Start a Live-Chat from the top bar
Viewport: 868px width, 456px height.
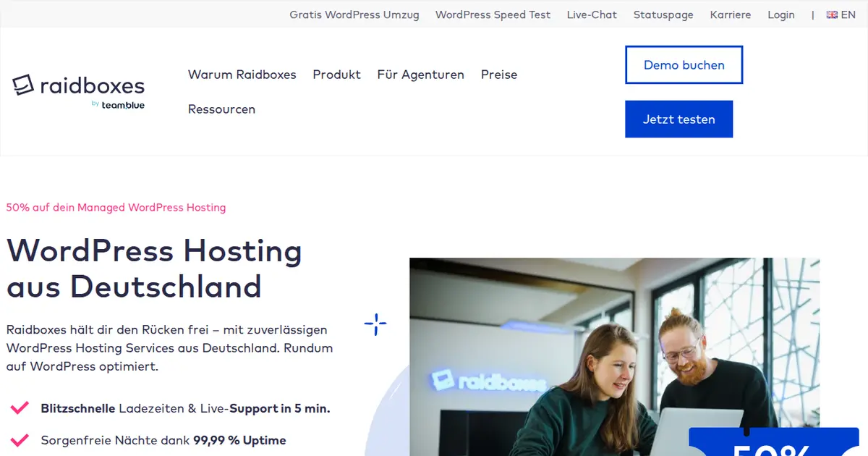point(592,14)
